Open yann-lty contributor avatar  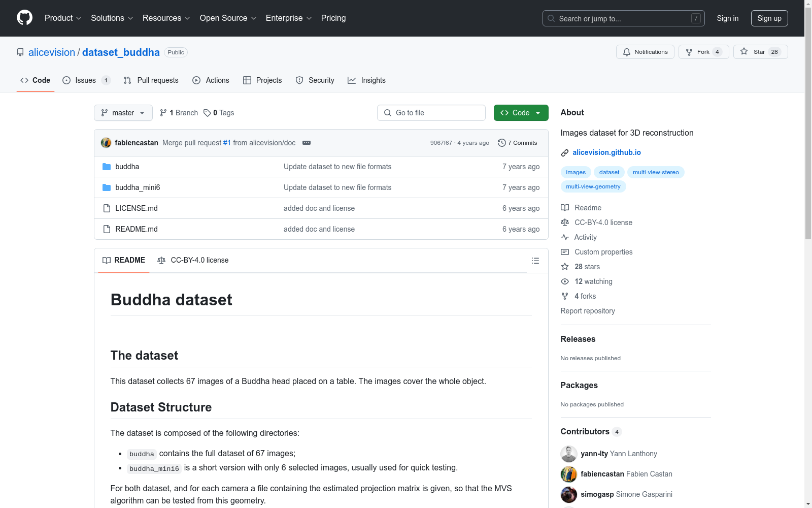pos(569,454)
